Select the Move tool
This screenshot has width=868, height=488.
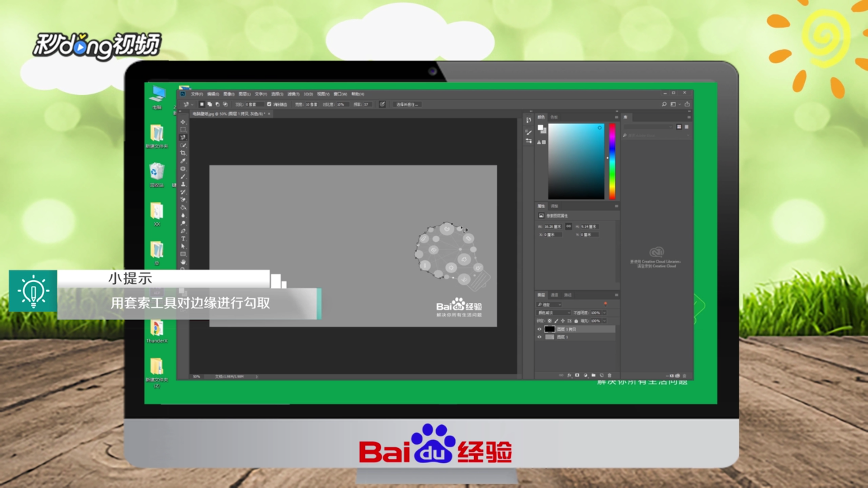pyautogui.click(x=183, y=122)
